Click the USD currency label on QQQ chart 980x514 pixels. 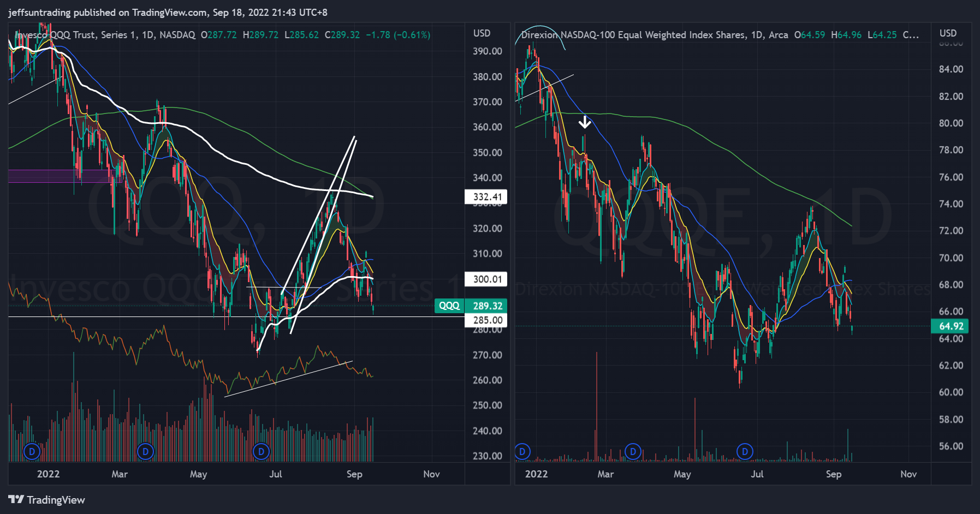(482, 33)
